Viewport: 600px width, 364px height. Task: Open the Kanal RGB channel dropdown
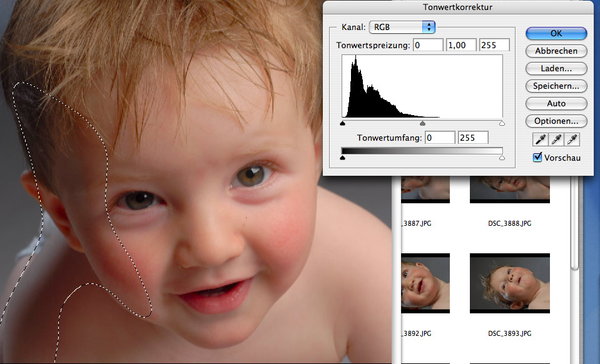click(x=402, y=27)
